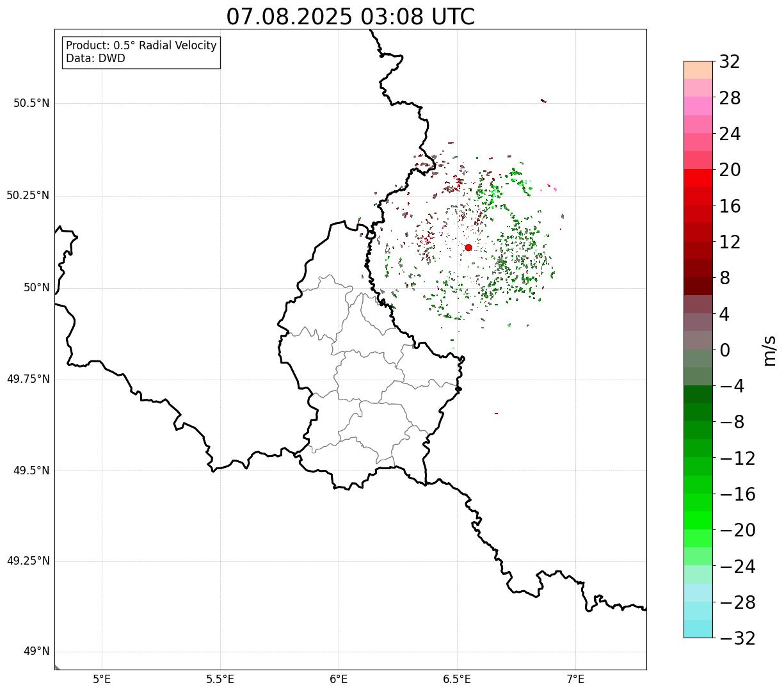
Task: Click the '7°E' longitude label
Action: [575, 679]
